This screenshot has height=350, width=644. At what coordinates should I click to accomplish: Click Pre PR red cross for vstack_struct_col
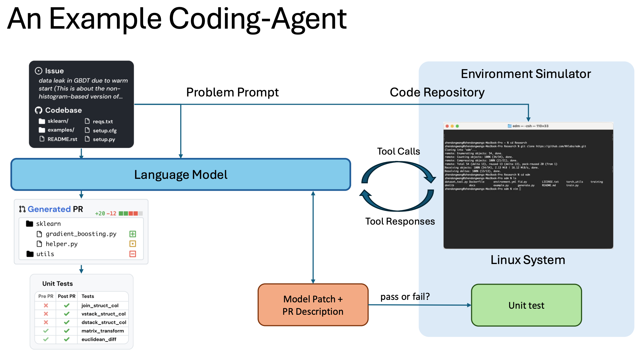pyautogui.click(x=46, y=314)
